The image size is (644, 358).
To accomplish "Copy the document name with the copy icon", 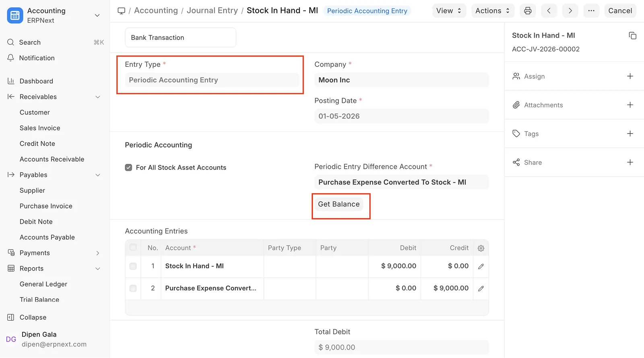I will [632, 36].
